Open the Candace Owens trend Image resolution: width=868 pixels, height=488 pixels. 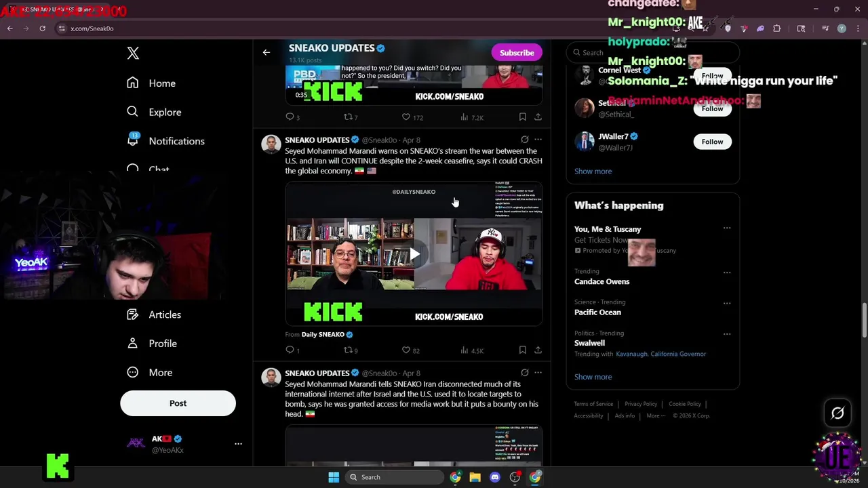tap(601, 281)
